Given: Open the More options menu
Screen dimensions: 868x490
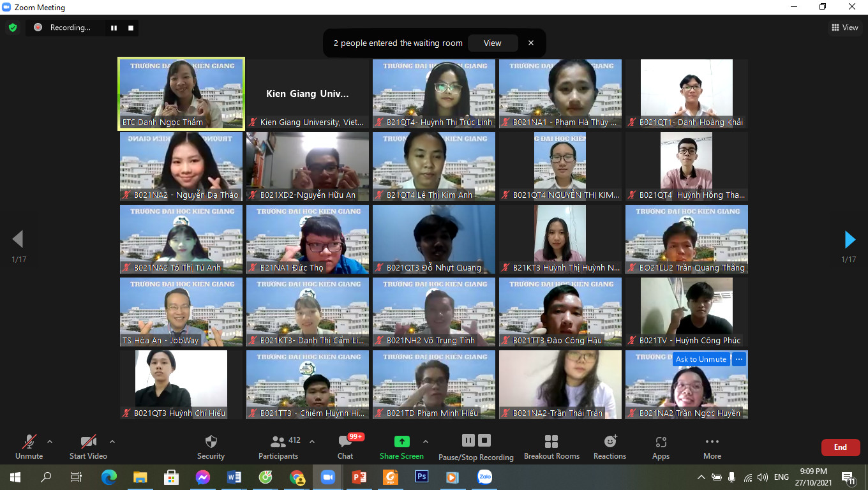Looking at the screenshot, I should (712, 446).
